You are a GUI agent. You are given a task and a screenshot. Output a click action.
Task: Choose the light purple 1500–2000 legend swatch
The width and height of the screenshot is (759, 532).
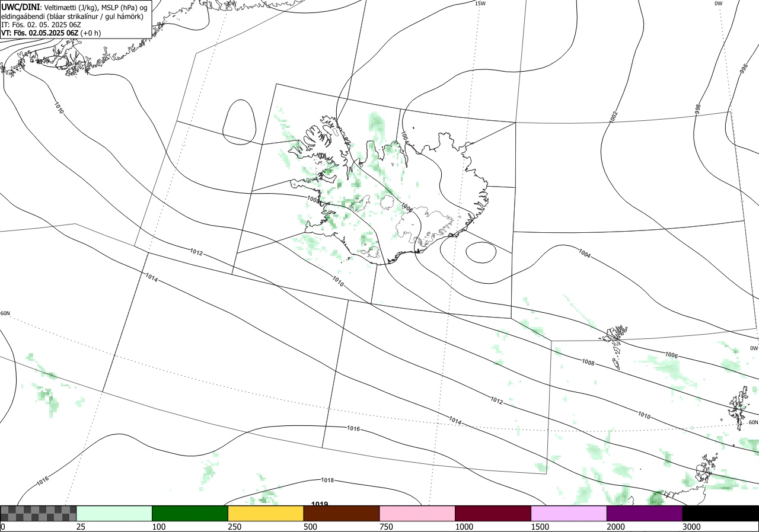[x=569, y=513]
